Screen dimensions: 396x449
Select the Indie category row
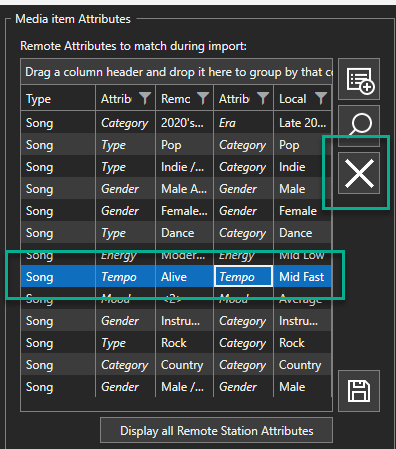(176, 167)
